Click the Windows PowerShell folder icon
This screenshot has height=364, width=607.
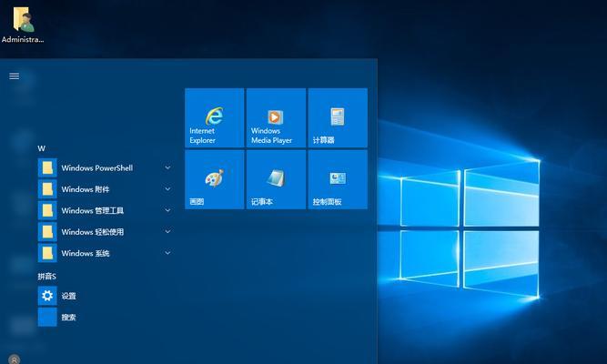(x=47, y=167)
